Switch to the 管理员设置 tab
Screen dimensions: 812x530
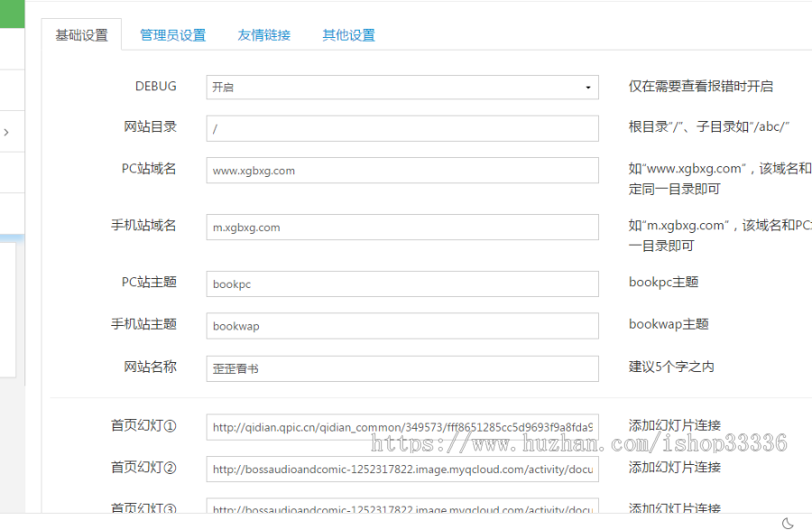tap(172, 34)
